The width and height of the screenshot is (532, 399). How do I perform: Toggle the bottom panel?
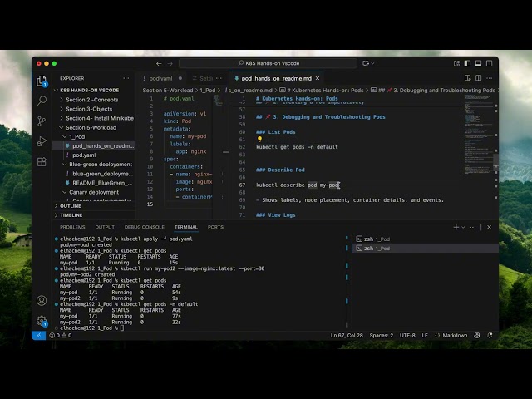coord(478,63)
